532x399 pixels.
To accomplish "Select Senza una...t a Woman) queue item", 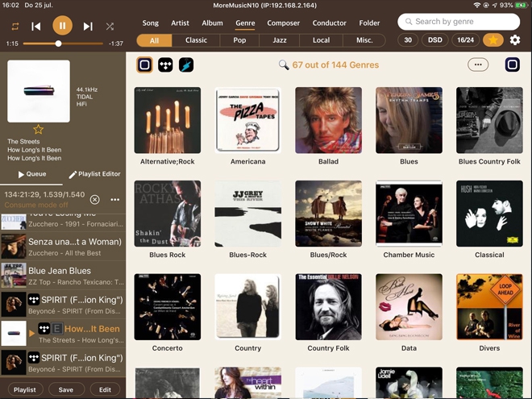I will click(x=63, y=247).
